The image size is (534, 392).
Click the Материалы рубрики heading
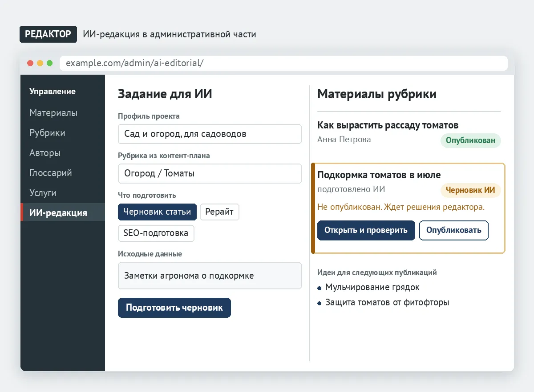377,94
